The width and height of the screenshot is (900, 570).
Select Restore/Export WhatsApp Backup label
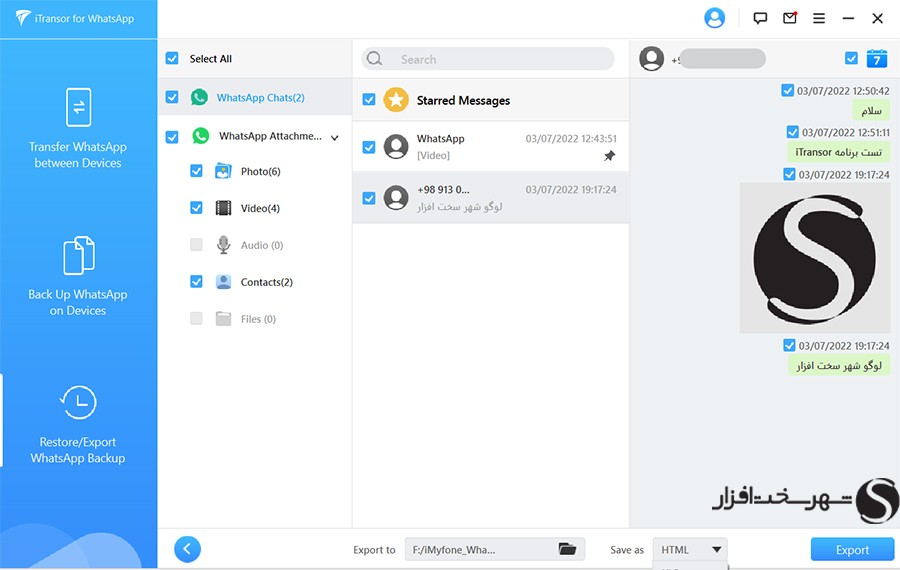tap(78, 450)
